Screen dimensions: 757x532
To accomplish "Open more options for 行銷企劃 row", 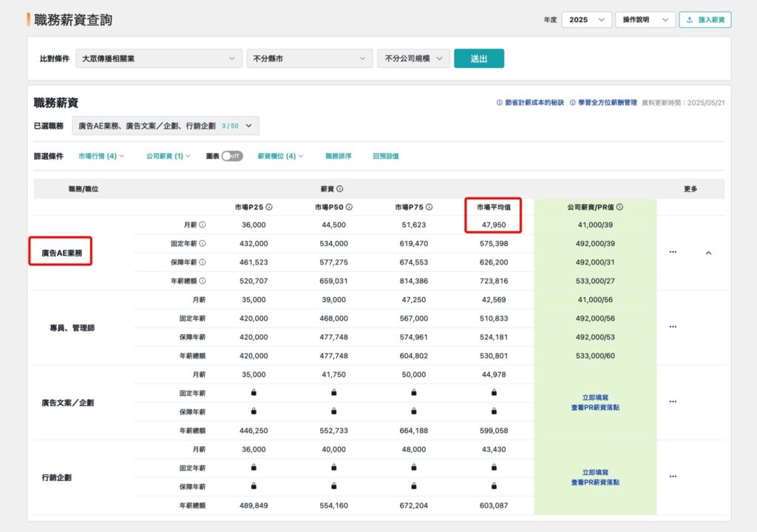I will (673, 477).
